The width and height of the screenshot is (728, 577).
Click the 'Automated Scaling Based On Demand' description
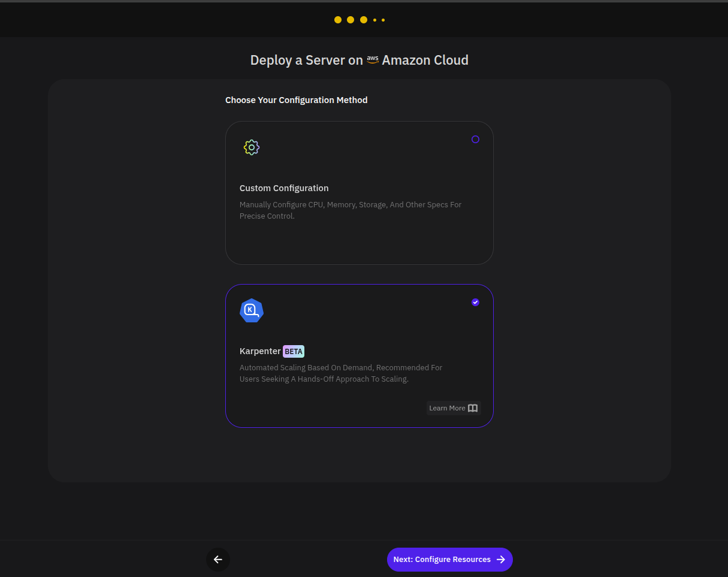pyautogui.click(x=341, y=373)
